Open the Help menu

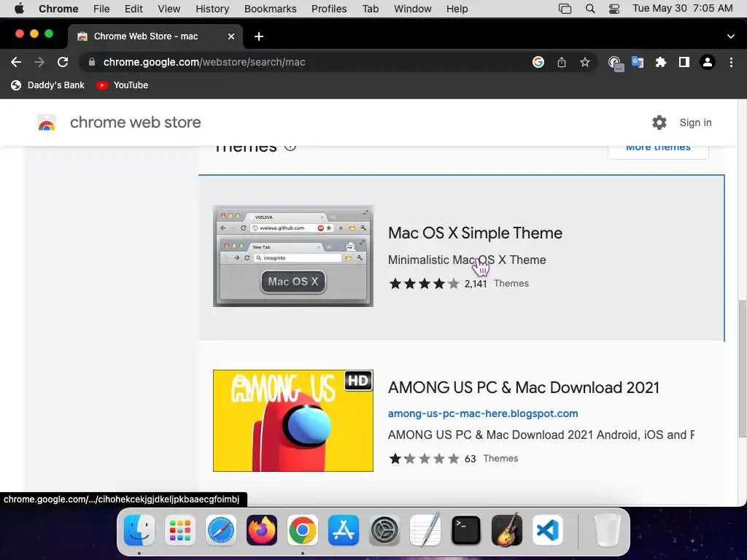(x=457, y=9)
